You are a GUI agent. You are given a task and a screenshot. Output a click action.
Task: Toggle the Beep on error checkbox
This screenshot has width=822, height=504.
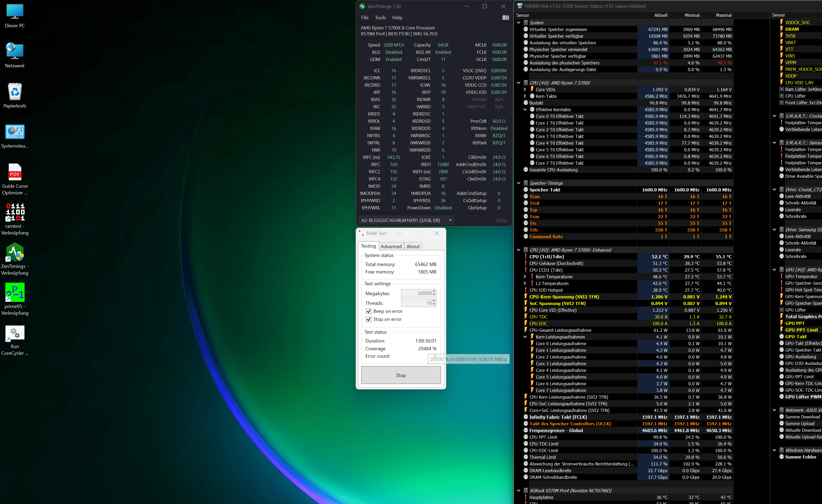(369, 311)
